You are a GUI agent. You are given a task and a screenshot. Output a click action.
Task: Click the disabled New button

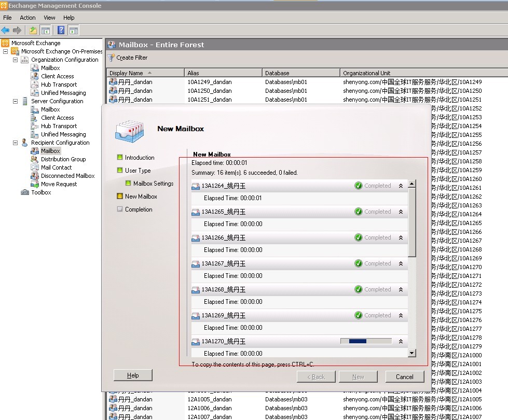[358, 377]
